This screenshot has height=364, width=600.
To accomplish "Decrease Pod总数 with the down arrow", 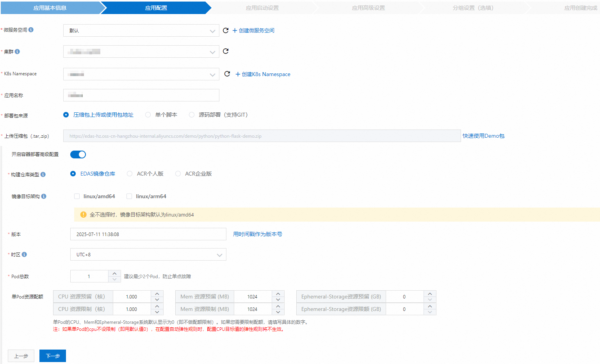I will (x=114, y=279).
